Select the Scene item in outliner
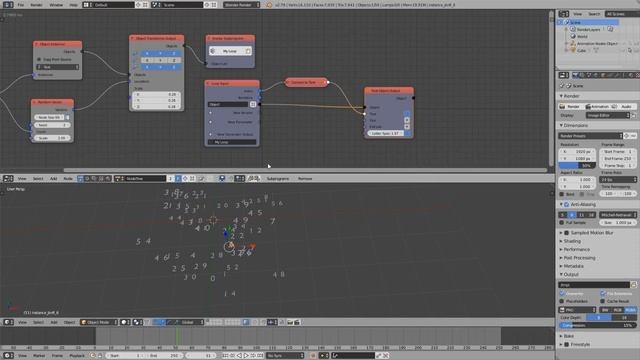Image resolution: width=640 pixels, height=360 pixels. click(x=575, y=22)
